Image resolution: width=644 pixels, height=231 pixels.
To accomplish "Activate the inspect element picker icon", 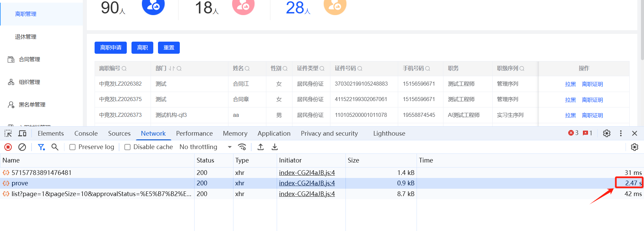I will click(x=8, y=134).
